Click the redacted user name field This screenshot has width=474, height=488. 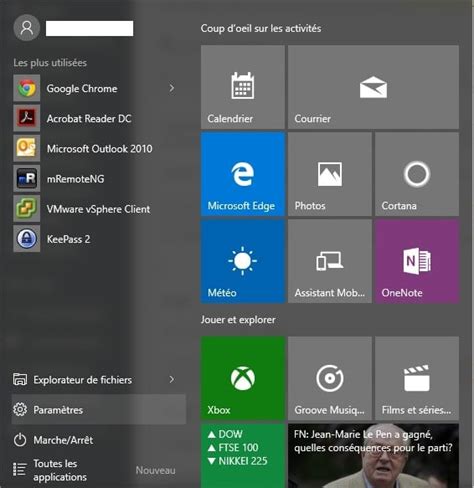[x=89, y=29]
